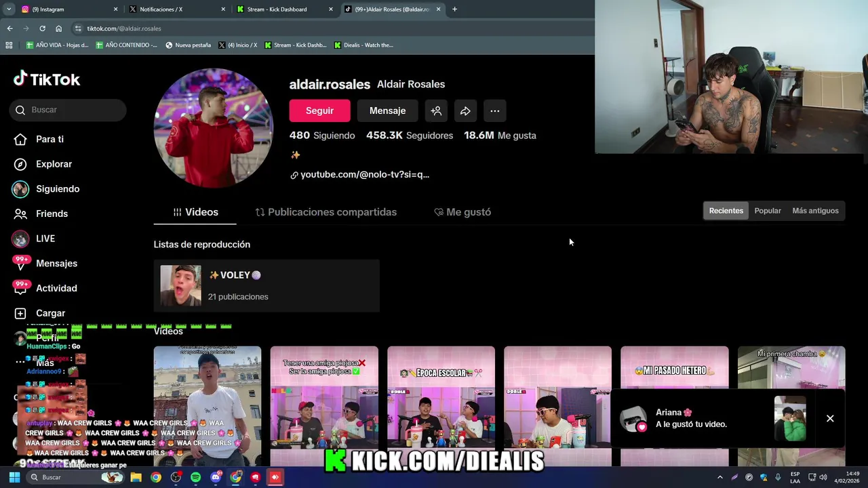Open the VOLEY playlist card
Screen dimensions: 868x488
(x=267, y=285)
